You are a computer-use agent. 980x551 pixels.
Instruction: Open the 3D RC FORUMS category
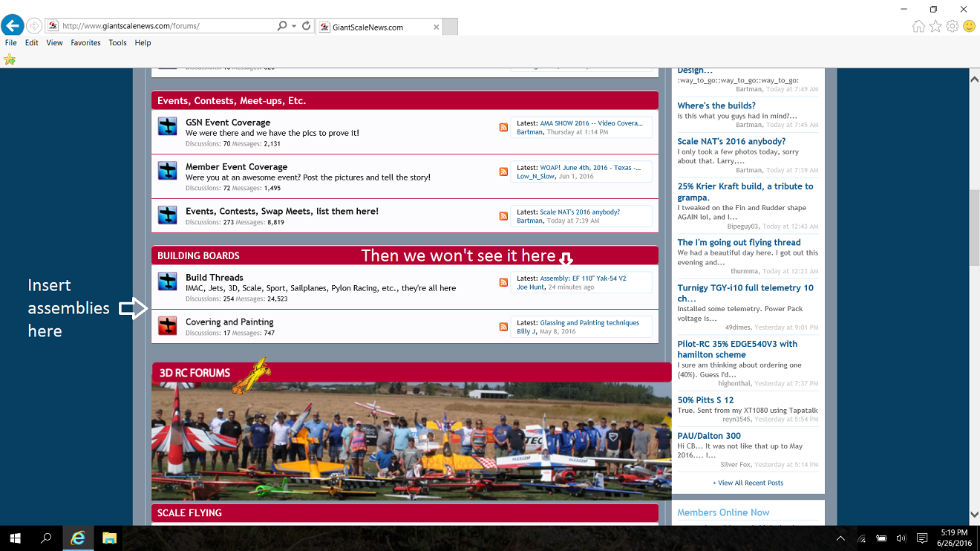tap(194, 373)
